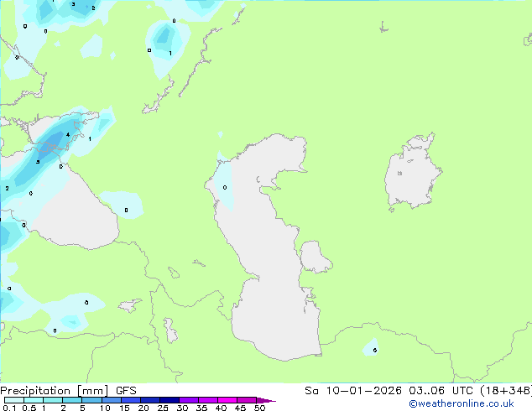The image size is (532, 411).
Task: Pick the 15–20 mm blue swatch
Action: pos(131,400)
